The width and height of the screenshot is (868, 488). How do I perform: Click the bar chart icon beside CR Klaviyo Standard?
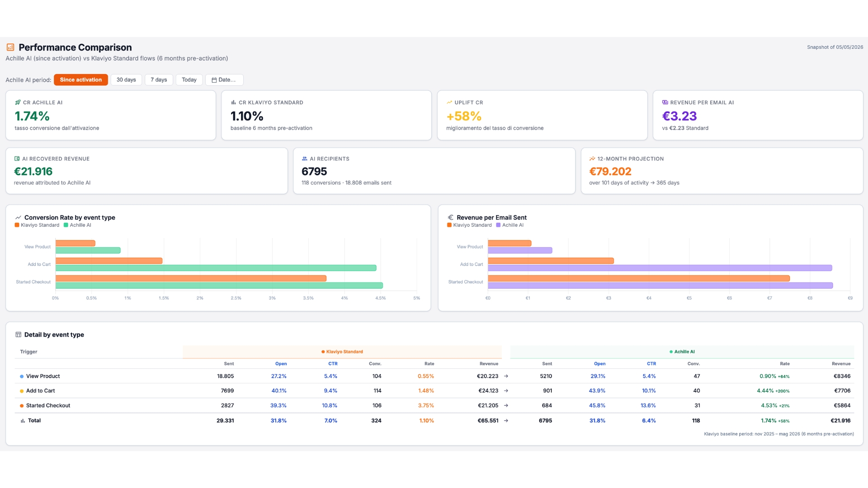233,103
